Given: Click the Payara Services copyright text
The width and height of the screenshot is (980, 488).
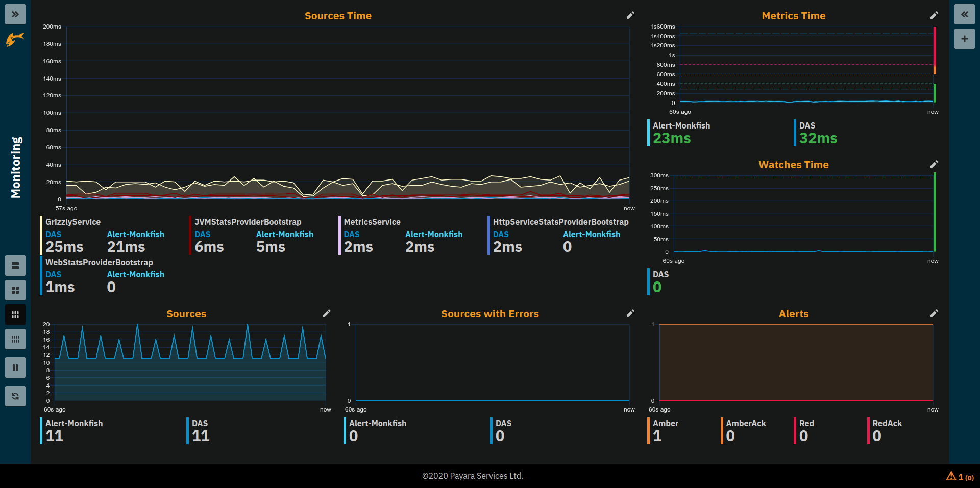Looking at the screenshot, I should pos(472,476).
